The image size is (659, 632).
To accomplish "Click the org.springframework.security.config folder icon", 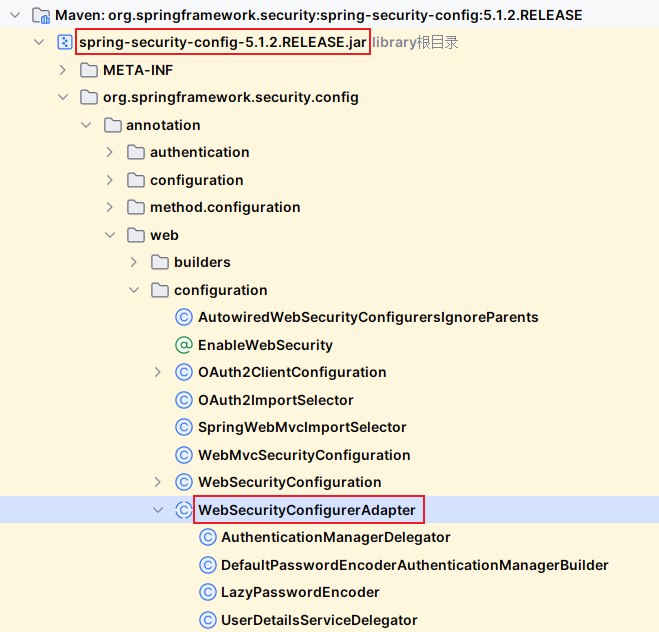I will coord(89,97).
